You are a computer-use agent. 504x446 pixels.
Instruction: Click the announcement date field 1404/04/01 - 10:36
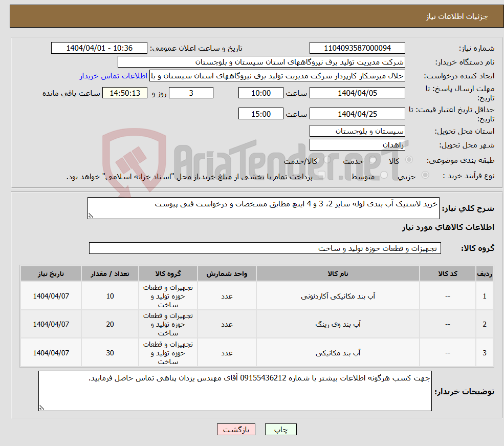tap(99, 48)
